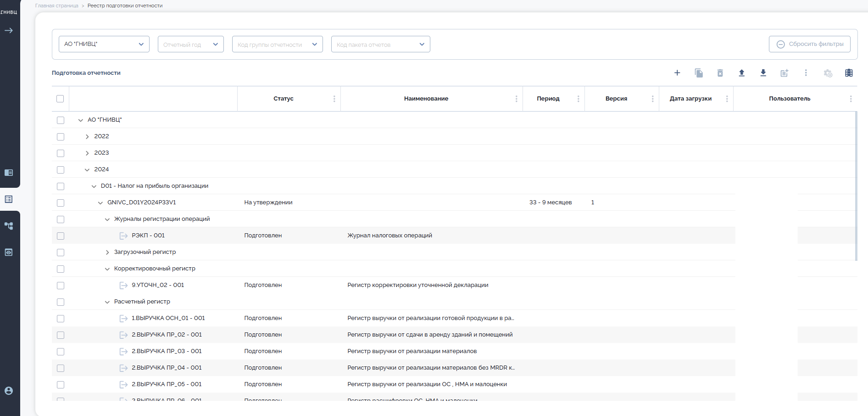The width and height of the screenshot is (868, 416).
Task: Click the '33 - 9 месяцев' period cell
Action: (551, 202)
